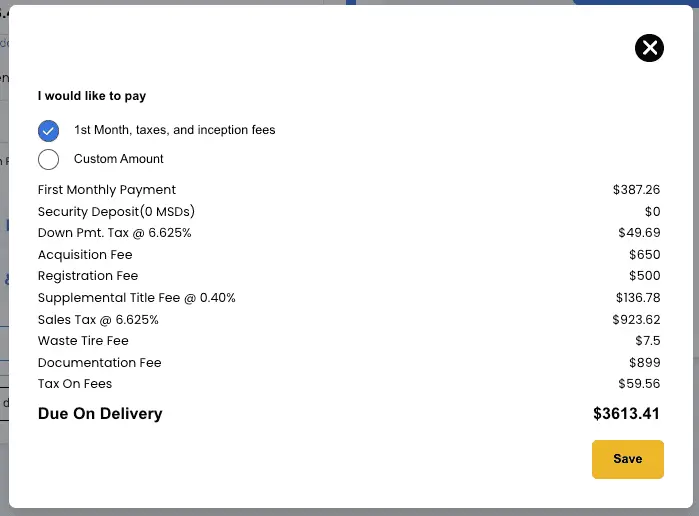Click the First Monthly Payment label
The image size is (699, 516).
tap(107, 190)
